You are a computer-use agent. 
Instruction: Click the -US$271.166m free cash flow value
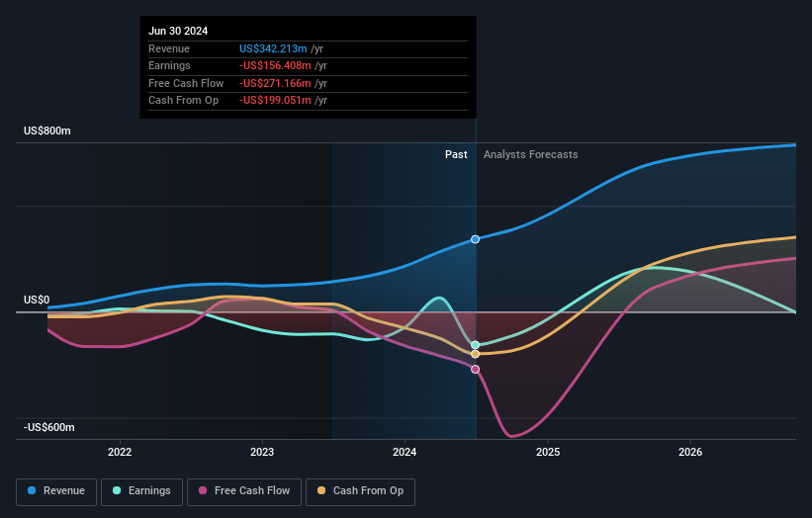click(275, 83)
